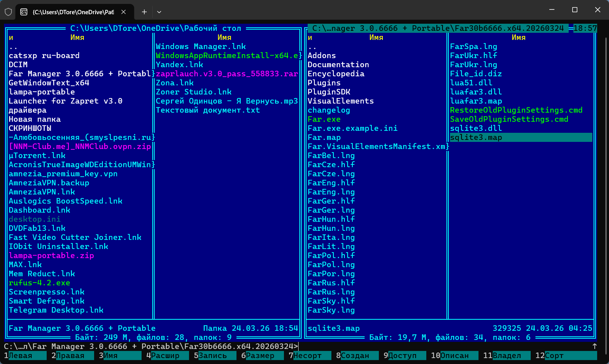Click the left panel path header
Viewport: 609px width, 364px height.
(x=155, y=28)
